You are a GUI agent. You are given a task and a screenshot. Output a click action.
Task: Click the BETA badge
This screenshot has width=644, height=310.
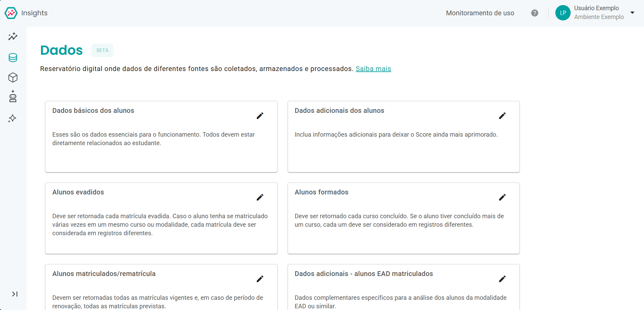pyautogui.click(x=102, y=50)
